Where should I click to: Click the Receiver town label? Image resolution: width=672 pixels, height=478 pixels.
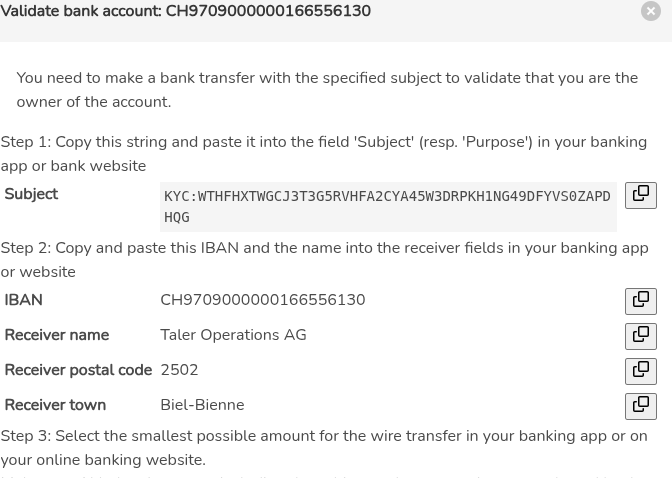click(x=55, y=405)
